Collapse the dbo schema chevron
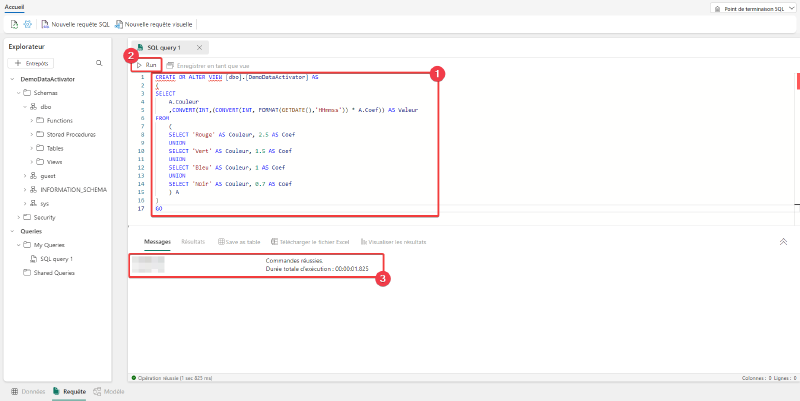 [x=25, y=107]
